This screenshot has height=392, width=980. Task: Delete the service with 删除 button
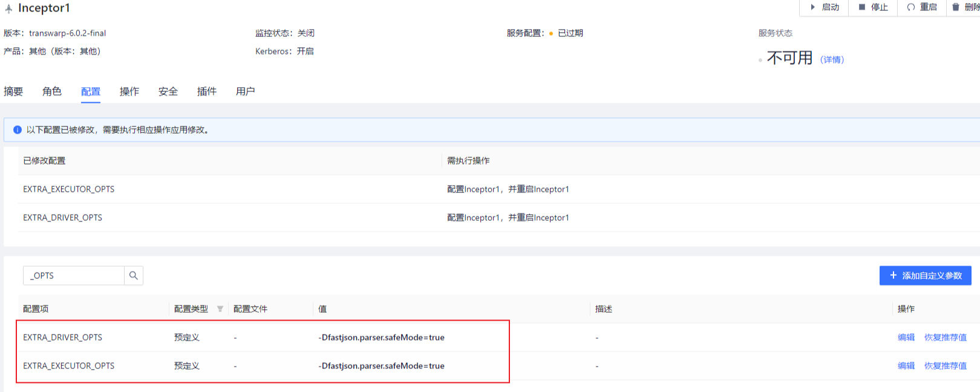966,7
